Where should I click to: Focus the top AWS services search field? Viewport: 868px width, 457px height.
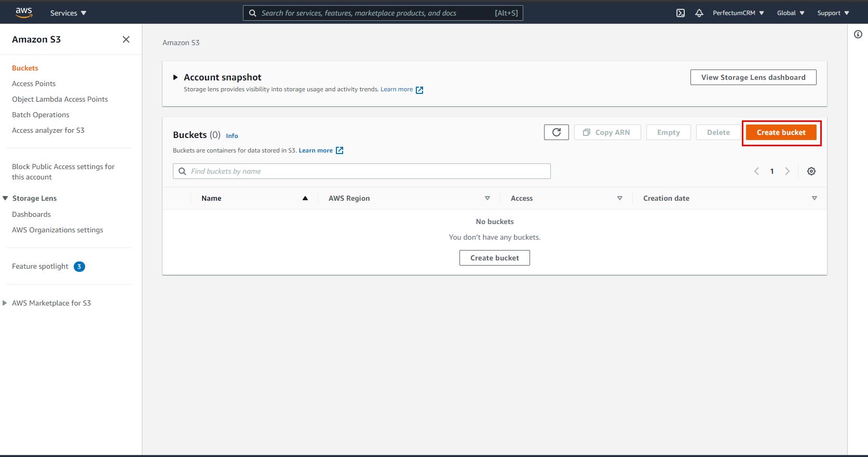tap(383, 13)
